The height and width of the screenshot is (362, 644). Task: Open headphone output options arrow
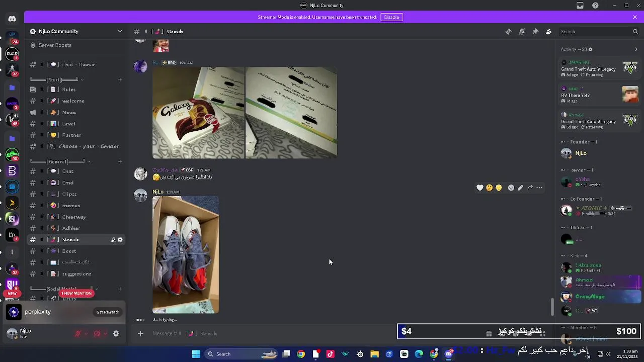(105, 333)
